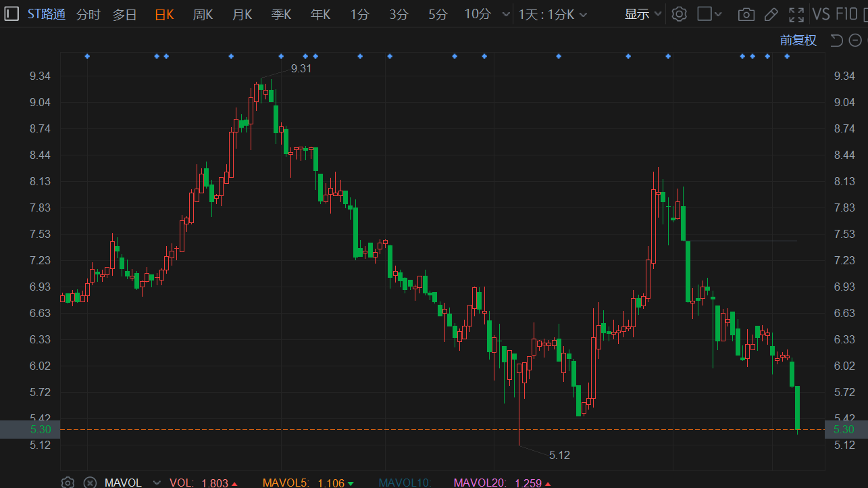Open the 1天:1分K dropdown
Image resolution: width=868 pixels, height=488 pixels.
[x=553, y=14]
